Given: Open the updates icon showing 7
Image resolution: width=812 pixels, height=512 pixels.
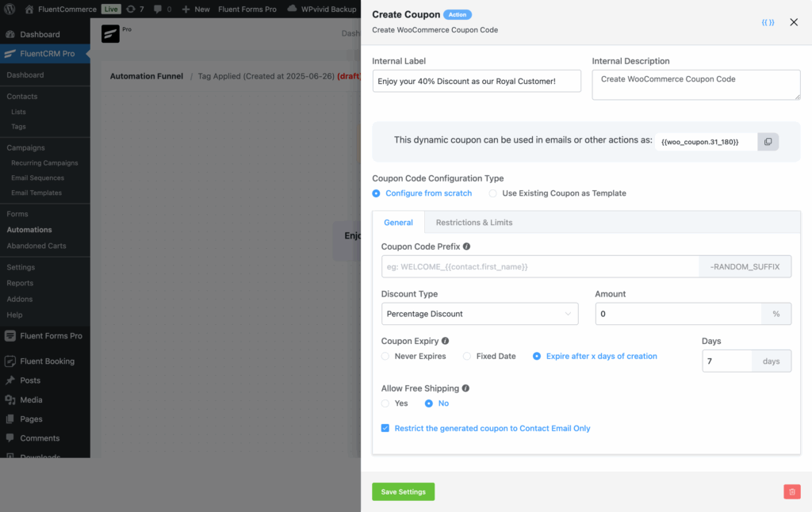Looking at the screenshot, I should [x=131, y=10].
